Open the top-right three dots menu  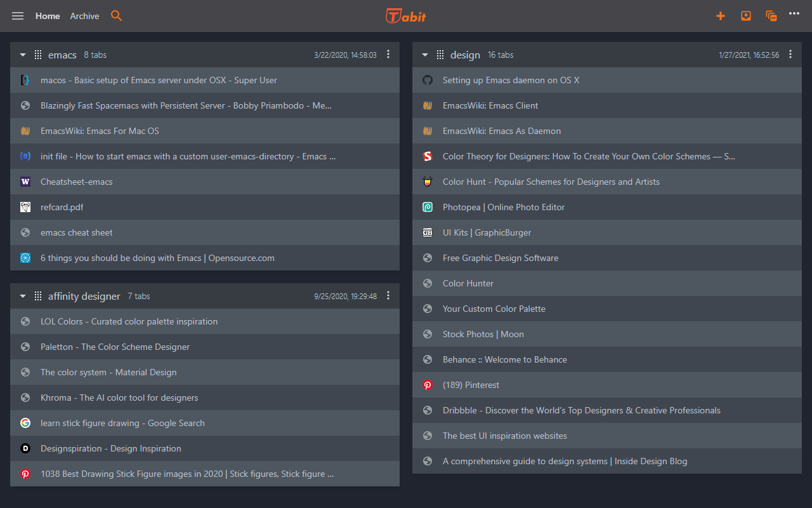pos(794,13)
